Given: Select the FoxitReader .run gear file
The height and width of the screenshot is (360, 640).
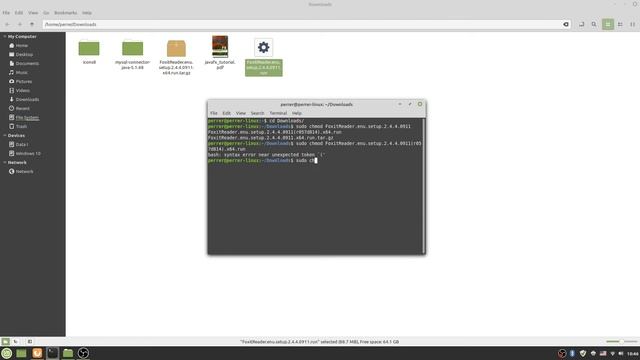Looking at the screenshot, I should click(264, 57).
